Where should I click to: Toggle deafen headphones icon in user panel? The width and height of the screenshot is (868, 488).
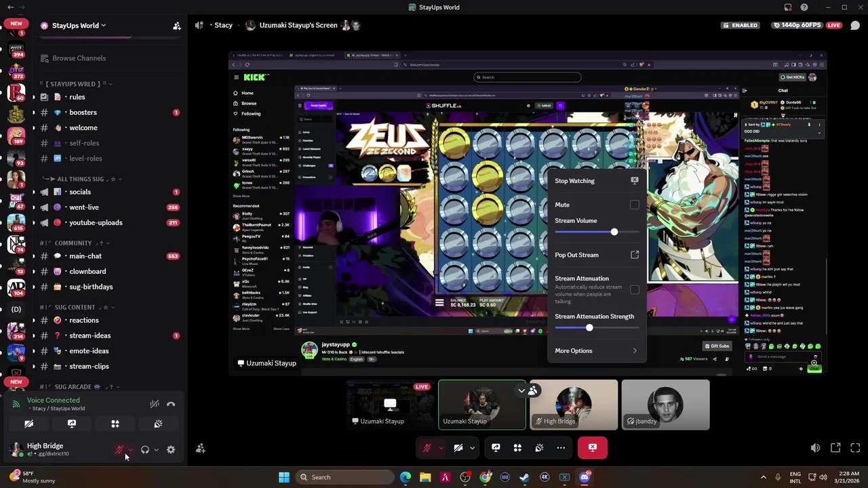pyautogui.click(x=144, y=449)
